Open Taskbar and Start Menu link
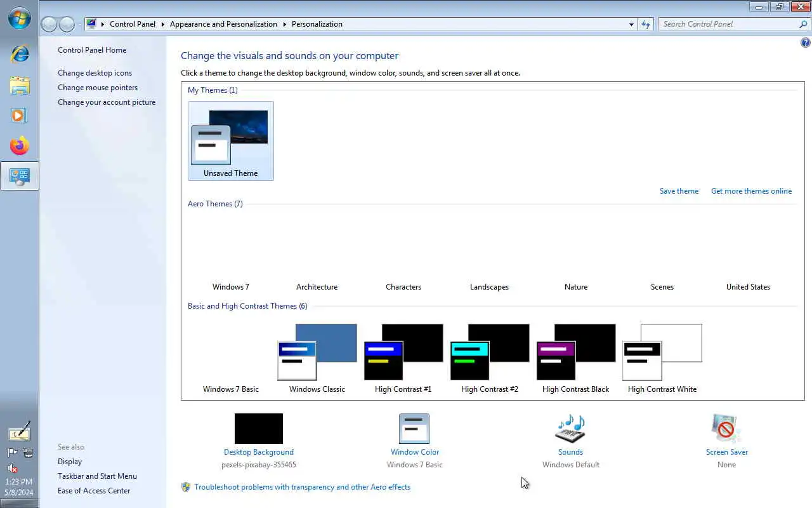 [97, 476]
